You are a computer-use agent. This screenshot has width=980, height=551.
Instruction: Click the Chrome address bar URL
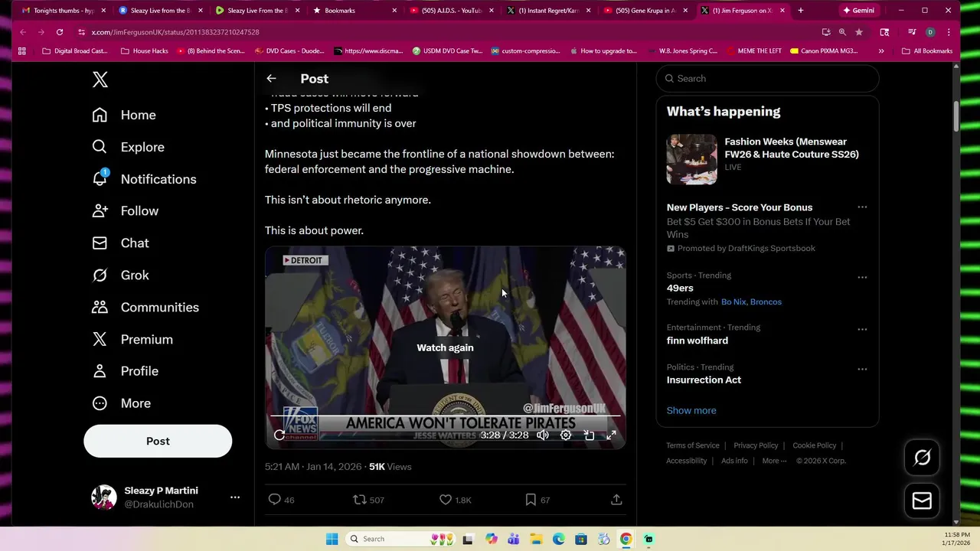175,32
